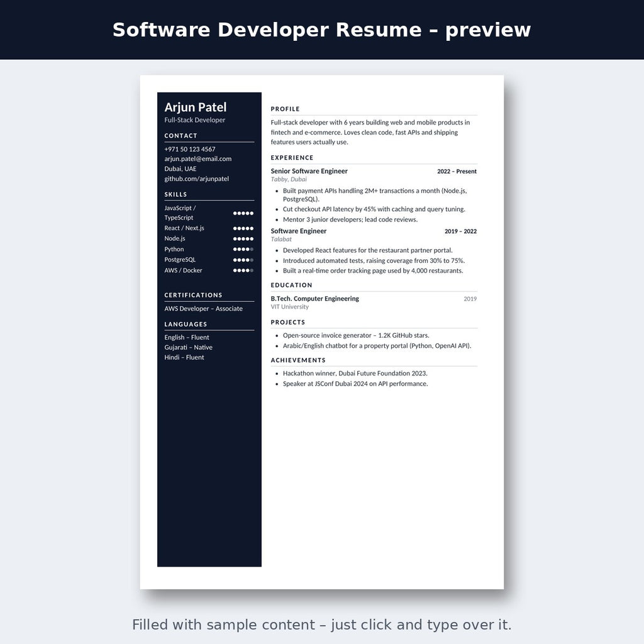644x644 pixels.
Task: Select phone number '+971 50 123 4567'
Action: tap(190, 149)
